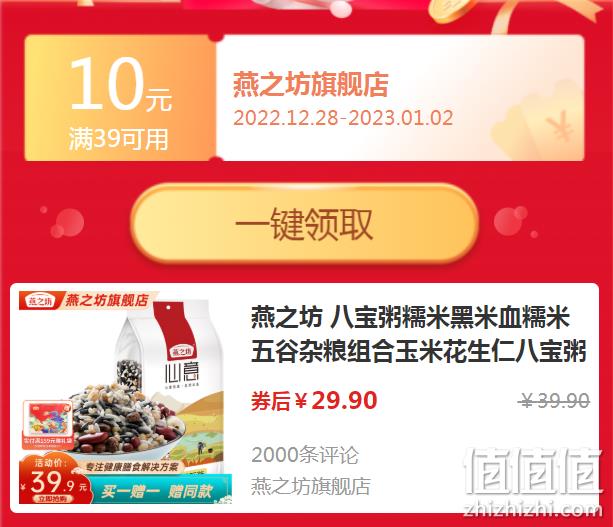
Task: Click the 买一赠一 赠同款 promo banner
Action: click(x=161, y=489)
